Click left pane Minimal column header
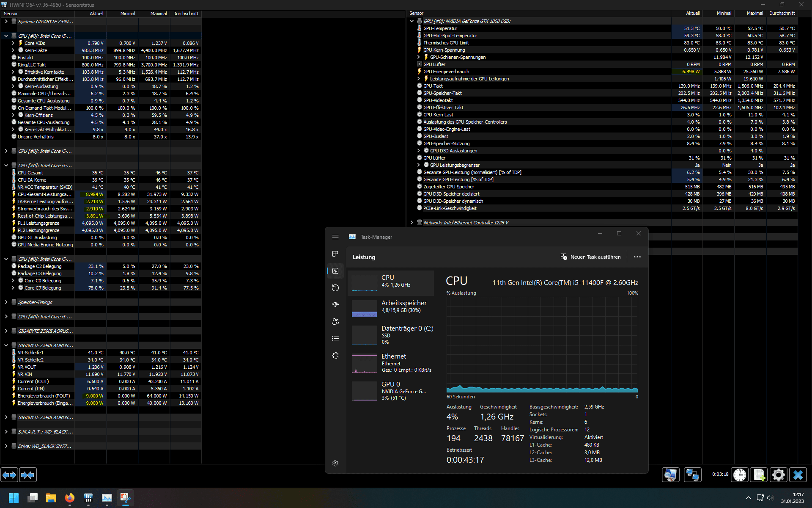 tap(122, 14)
